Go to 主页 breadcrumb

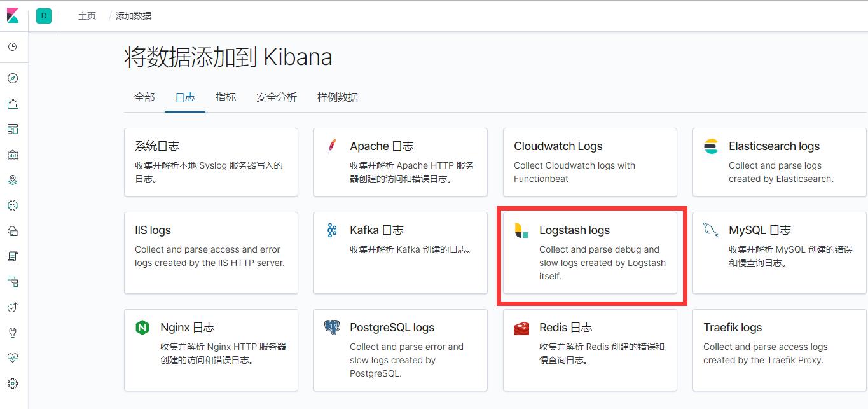coord(87,16)
